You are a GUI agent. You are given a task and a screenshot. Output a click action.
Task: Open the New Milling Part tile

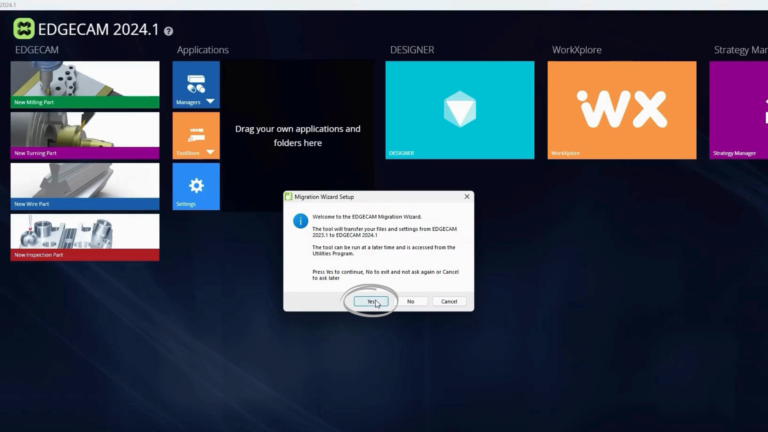coord(85,84)
